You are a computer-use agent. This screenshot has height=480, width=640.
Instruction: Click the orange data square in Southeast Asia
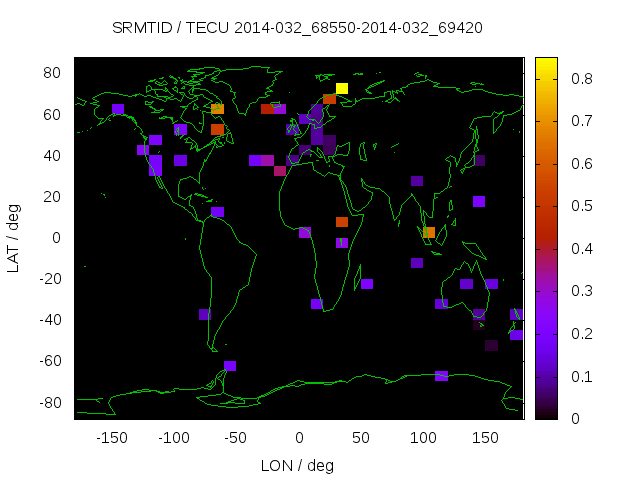click(429, 232)
